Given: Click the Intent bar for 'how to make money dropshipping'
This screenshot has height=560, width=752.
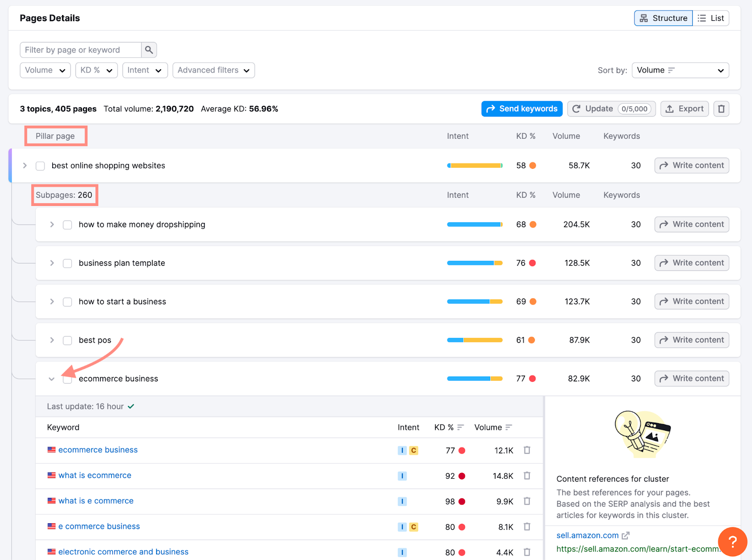Looking at the screenshot, I should (474, 224).
